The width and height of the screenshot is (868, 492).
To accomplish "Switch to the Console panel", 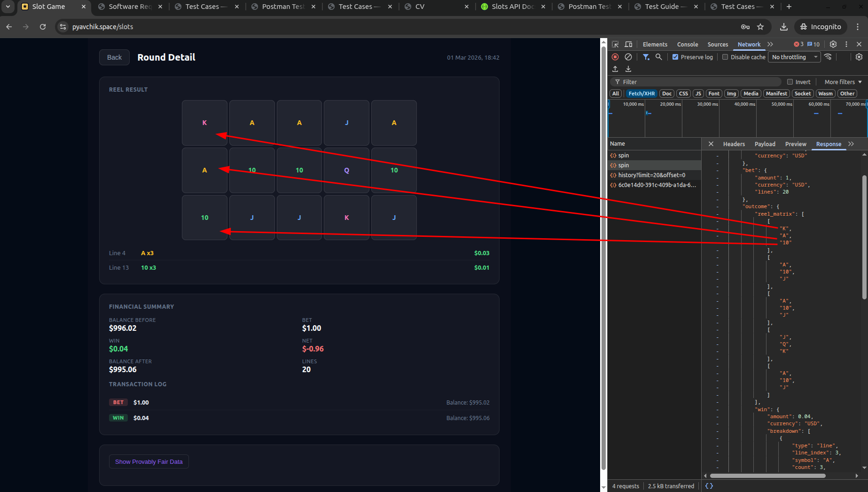I will 687,44.
